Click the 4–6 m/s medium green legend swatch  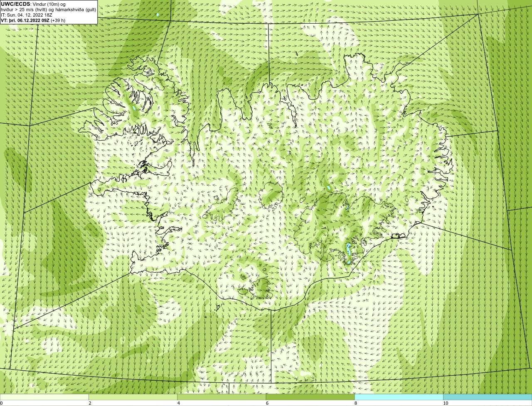(x=222, y=397)
